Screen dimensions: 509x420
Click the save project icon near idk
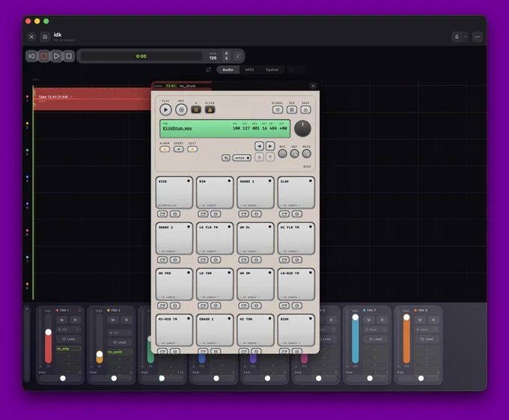click(45, 37)
